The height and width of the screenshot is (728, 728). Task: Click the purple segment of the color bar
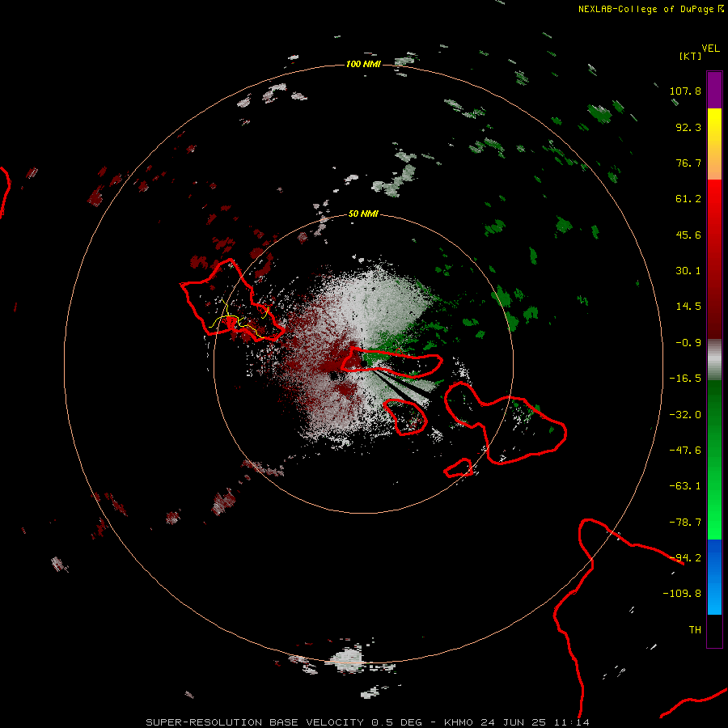click(714, 90)
